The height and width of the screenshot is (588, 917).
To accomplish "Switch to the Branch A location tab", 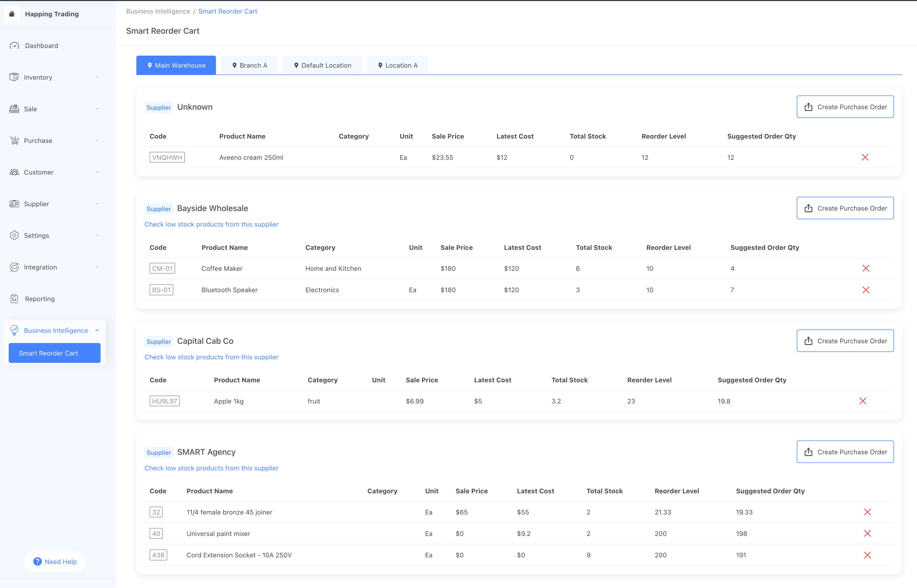I will [249, 65].
